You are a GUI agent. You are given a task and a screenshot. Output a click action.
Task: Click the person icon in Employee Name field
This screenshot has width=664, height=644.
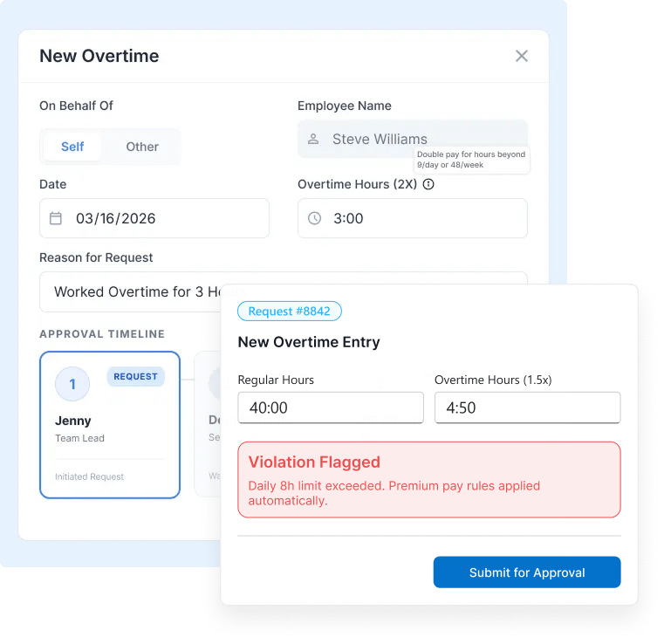(x=313, y=139)
